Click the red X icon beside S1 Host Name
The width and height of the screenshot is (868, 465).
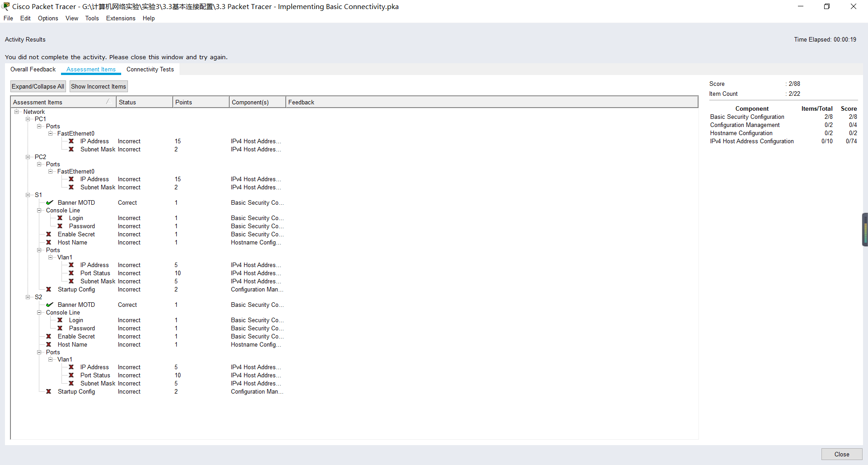[49, 243]
